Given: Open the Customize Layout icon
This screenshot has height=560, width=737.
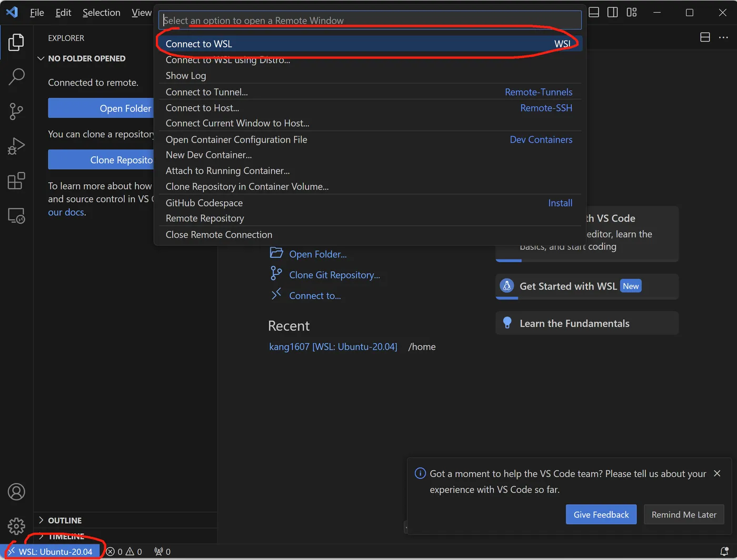Looking at the screenshot, I should click(632, 12).
